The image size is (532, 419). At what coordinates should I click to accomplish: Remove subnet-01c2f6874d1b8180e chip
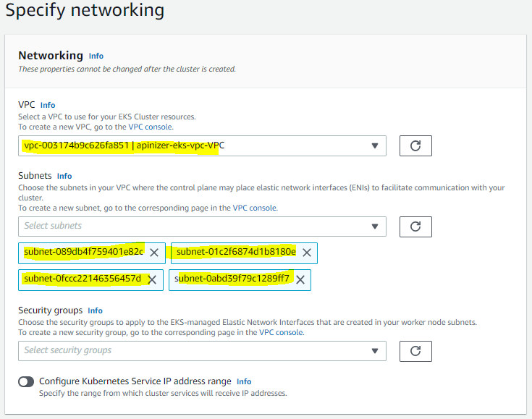[x=306, y=253]
